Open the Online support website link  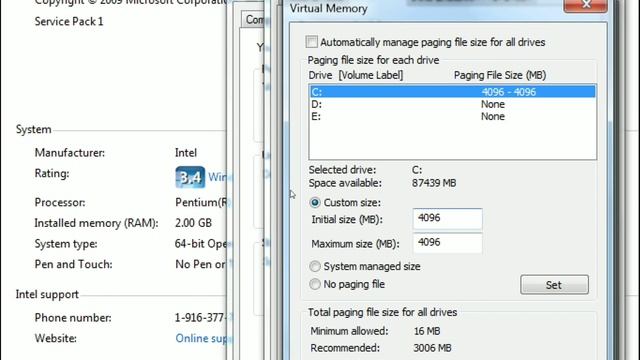(202, 338)
